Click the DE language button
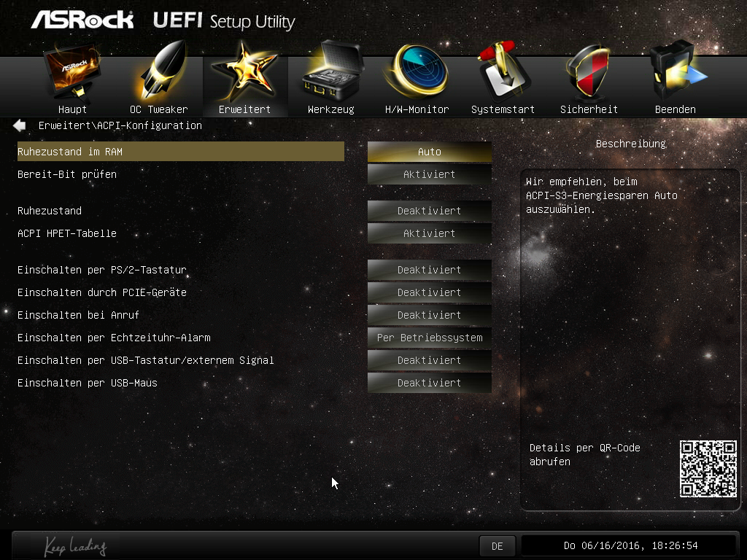 coord(498,546)
